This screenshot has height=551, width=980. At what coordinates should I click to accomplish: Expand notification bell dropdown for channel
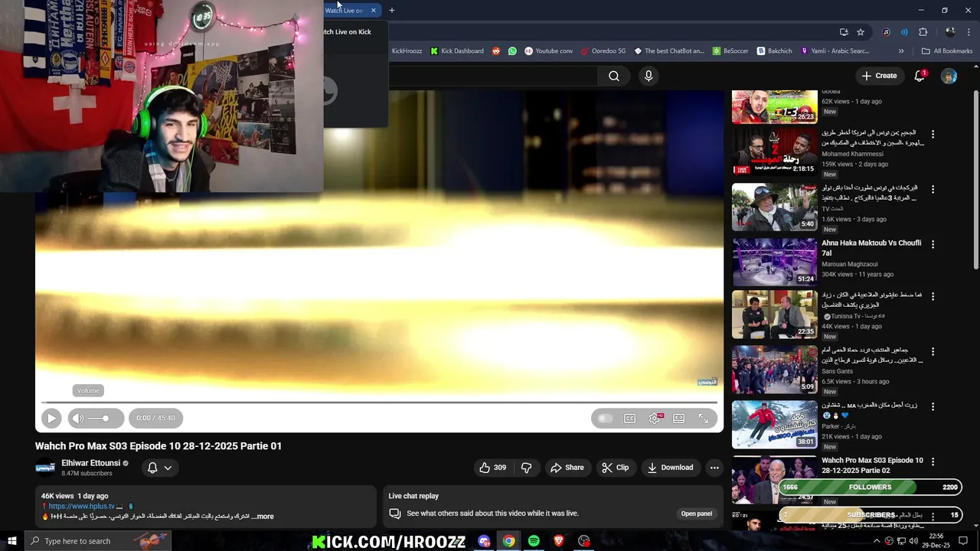pos(159,468)
